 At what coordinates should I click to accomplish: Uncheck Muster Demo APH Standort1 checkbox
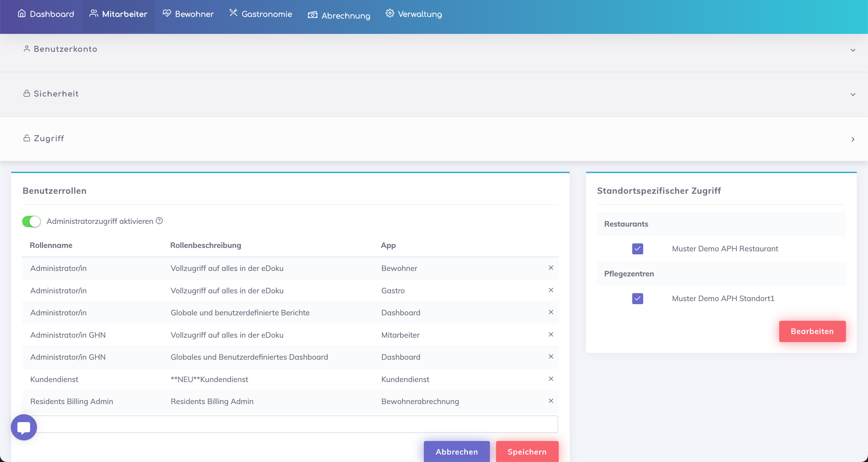(x=637, y=298)
